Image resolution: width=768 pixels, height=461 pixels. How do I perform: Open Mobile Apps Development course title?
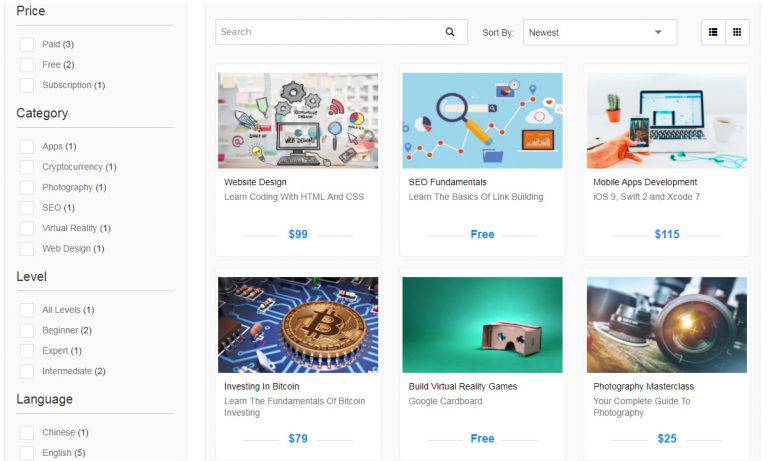[645, 182]
